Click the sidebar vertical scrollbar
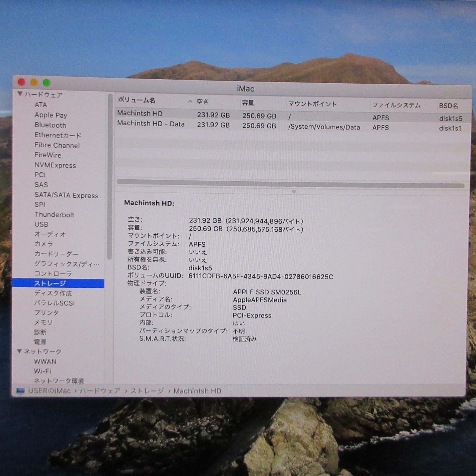476x476 pixels. pos(110,177)
